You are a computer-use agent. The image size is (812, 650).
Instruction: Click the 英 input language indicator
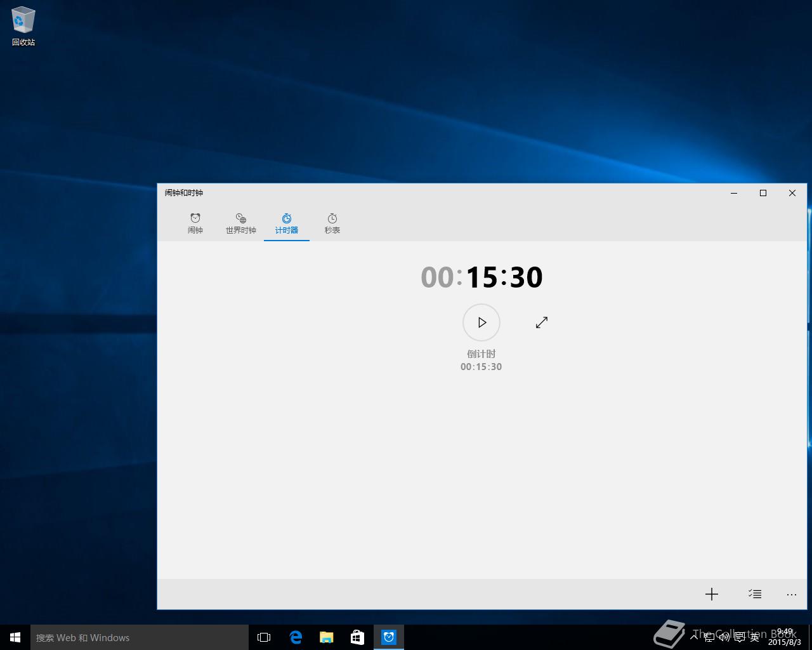tap(754, 637)
